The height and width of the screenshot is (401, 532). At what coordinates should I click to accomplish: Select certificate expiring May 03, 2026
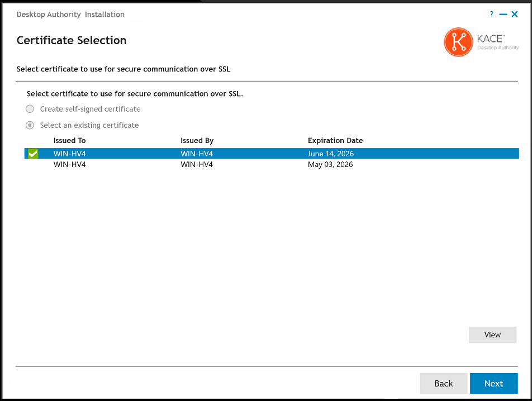330,165
